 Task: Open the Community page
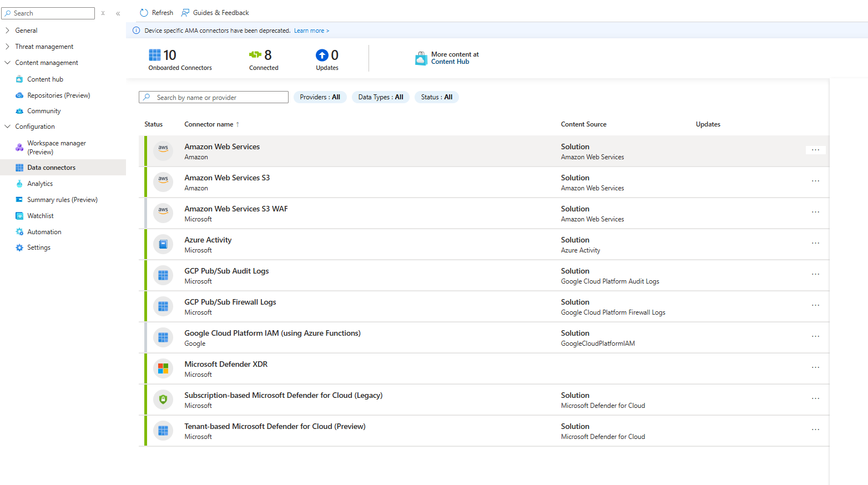(44, 111)
